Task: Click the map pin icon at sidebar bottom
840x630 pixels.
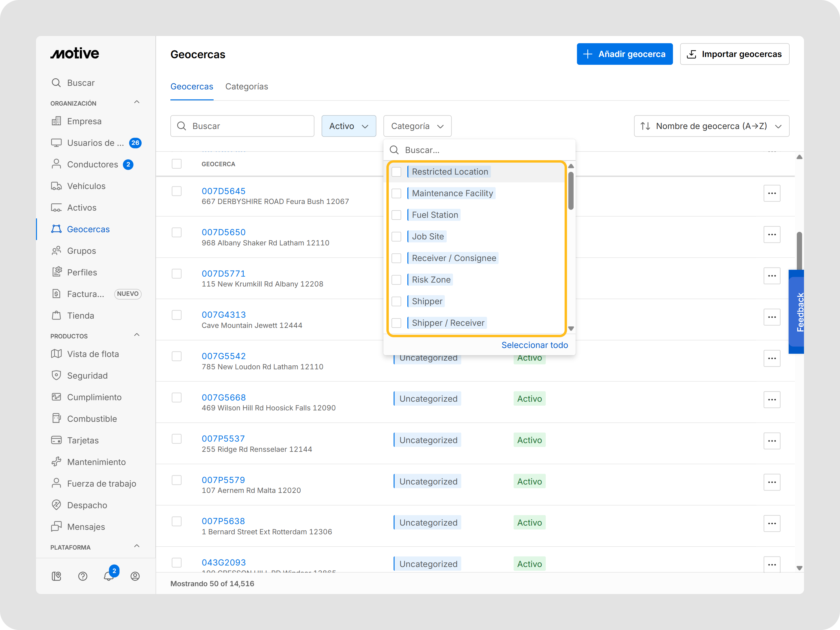Action: pos(56,576)
